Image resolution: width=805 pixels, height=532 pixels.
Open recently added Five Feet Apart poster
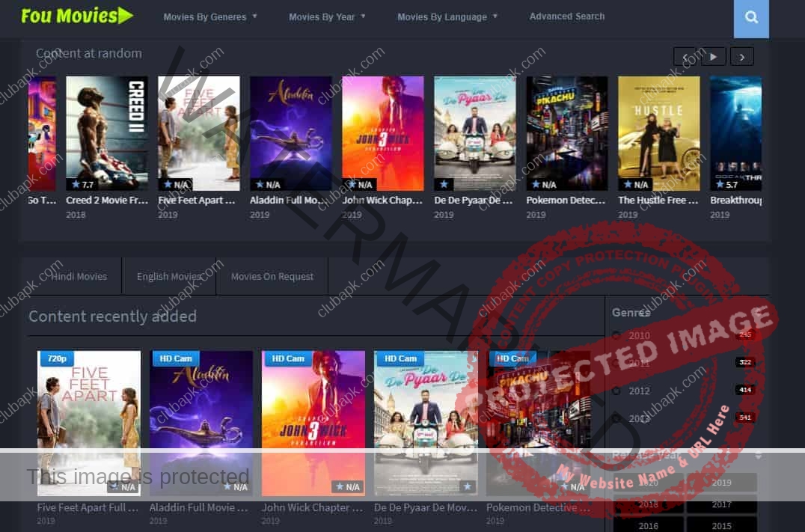pos(89,424)
